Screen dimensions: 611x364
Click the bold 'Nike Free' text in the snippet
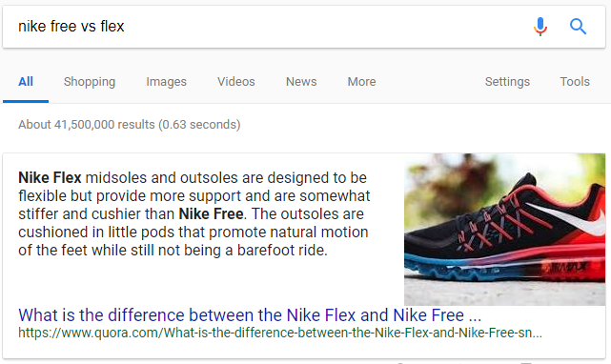pyautogui.click(x=211, y=214)
